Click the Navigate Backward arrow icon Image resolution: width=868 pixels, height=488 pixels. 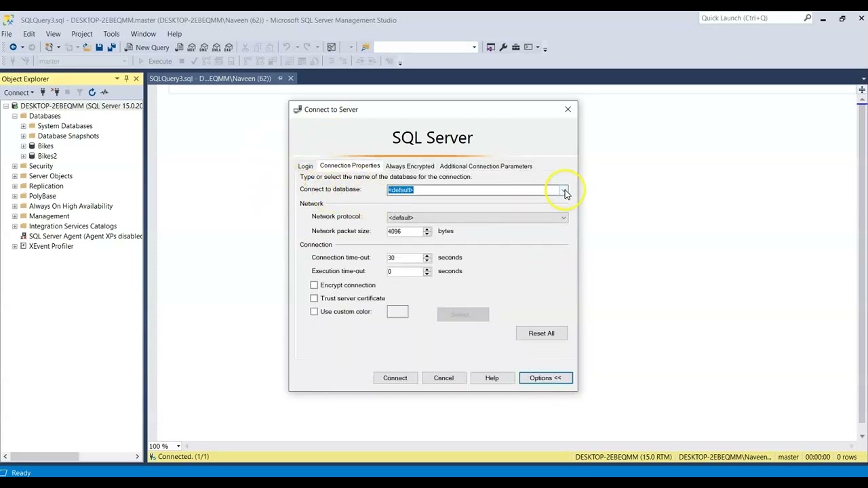[13, 47]
